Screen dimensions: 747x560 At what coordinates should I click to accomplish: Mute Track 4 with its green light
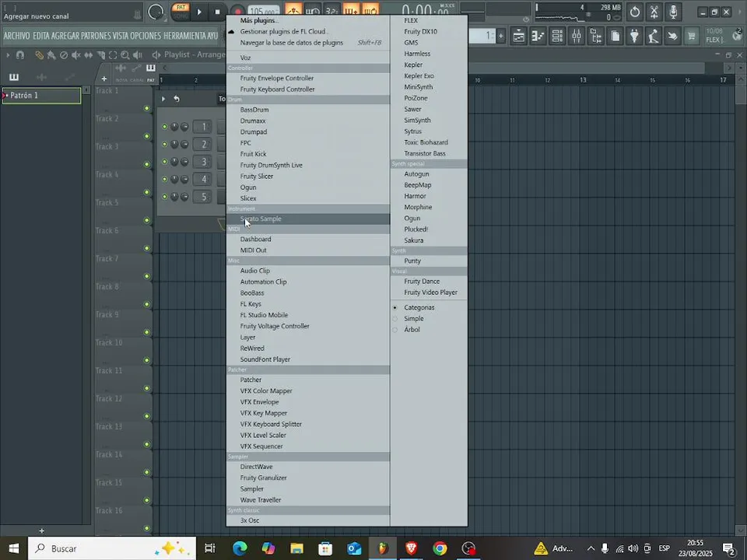pyautogui.click(x=147, y=192)
